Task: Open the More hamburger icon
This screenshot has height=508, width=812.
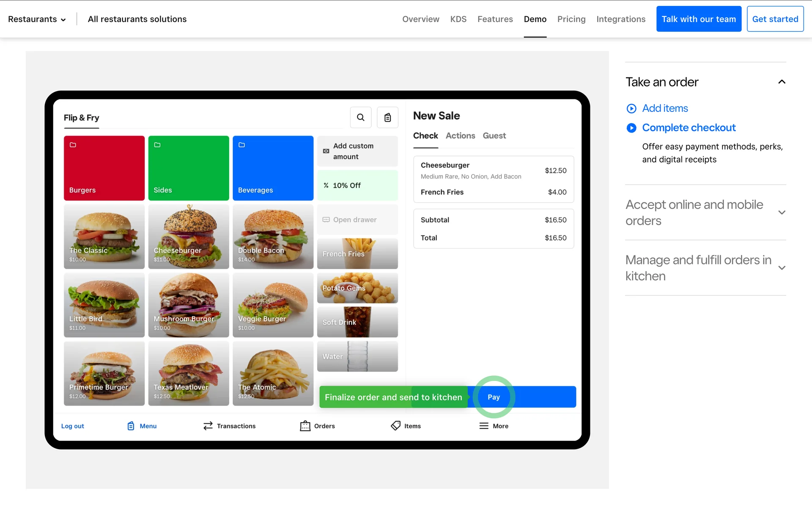Action: 484,426
